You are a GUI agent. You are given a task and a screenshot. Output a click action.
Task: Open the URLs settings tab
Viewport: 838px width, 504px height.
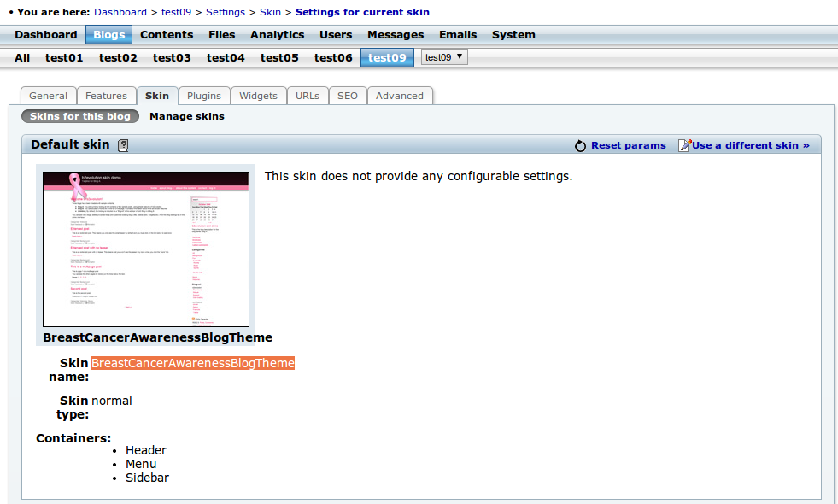pyautogui.click(x=308, y=96)
